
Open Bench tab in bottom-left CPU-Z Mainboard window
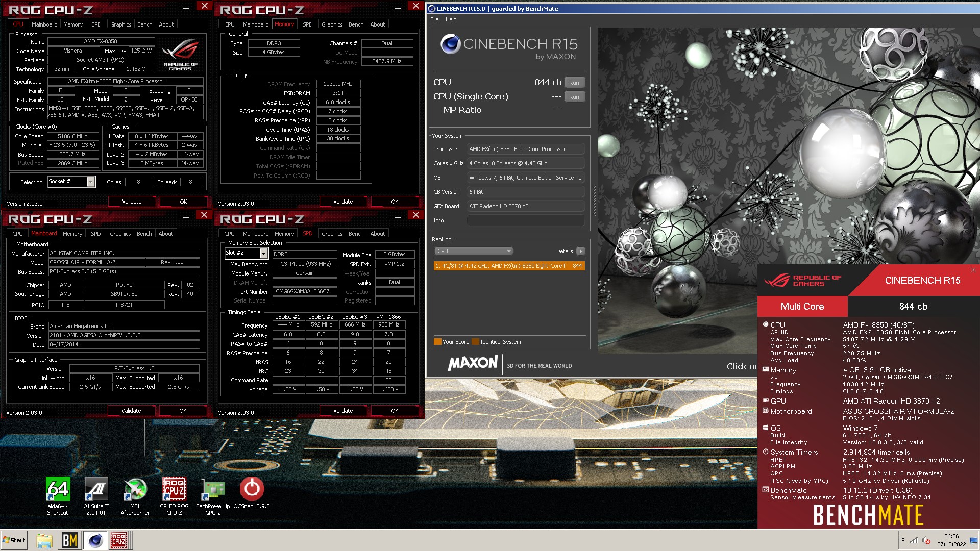[144, 234]
